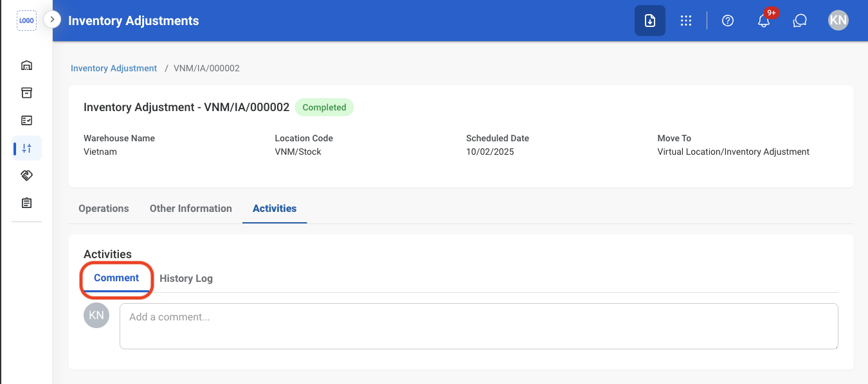Open the apps grid menu
868x384 pixels.
coord(686,21)
